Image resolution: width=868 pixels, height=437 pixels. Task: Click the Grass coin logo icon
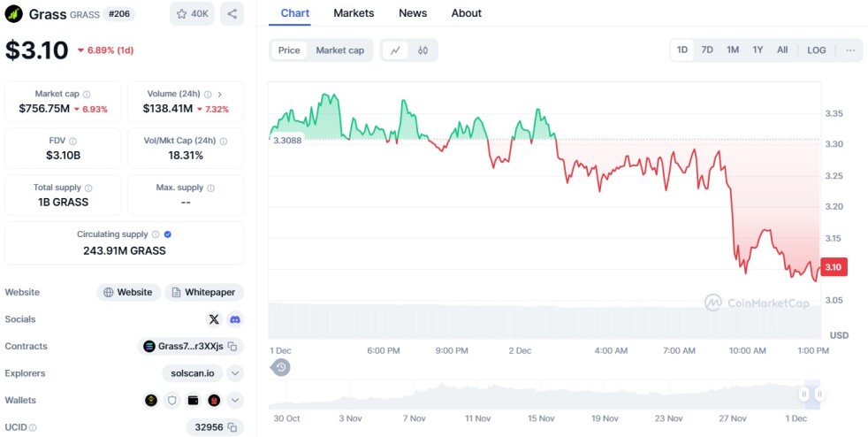coord(14,14)
